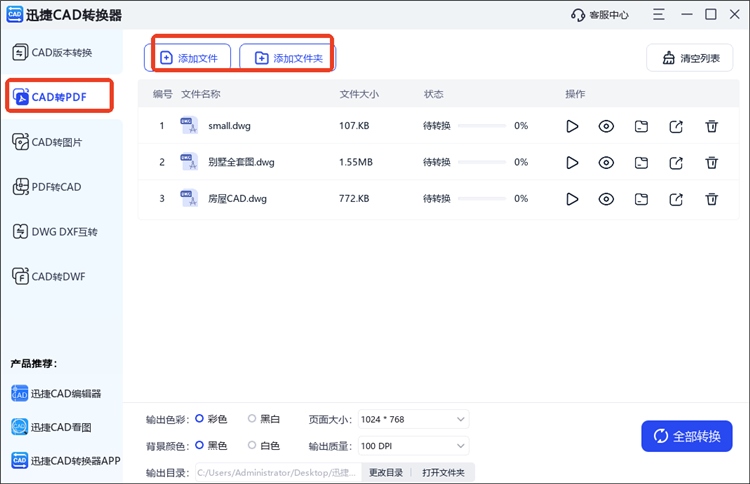Click the 文件大小 column header

click(359, 94)
